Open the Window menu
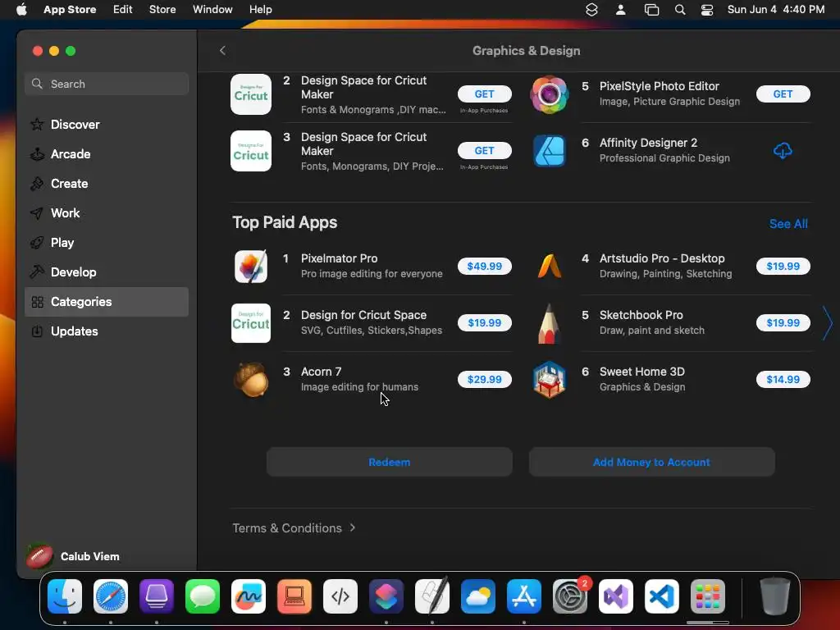The width and height of the screenshot is (840, 630). coord(212,10)
